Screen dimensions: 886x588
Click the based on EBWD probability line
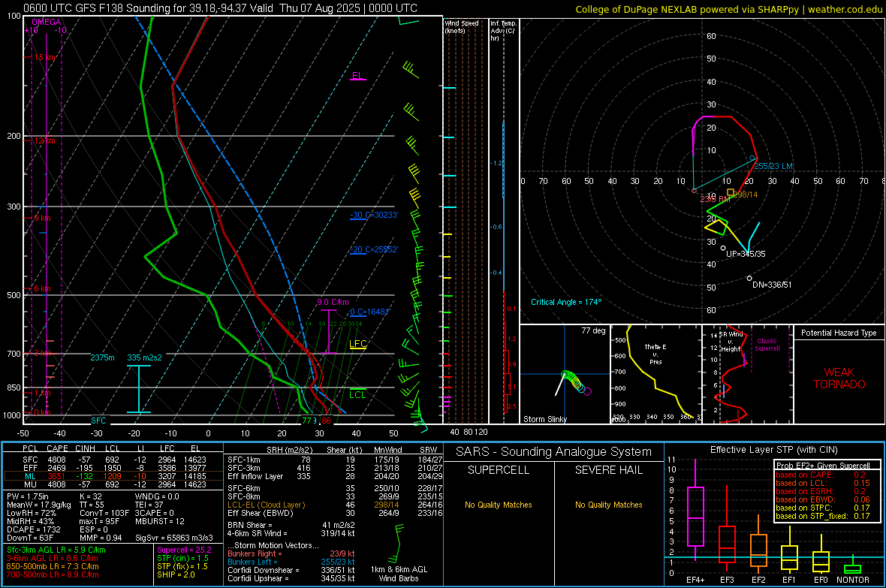pyautogui.click(x=823, y=499)
